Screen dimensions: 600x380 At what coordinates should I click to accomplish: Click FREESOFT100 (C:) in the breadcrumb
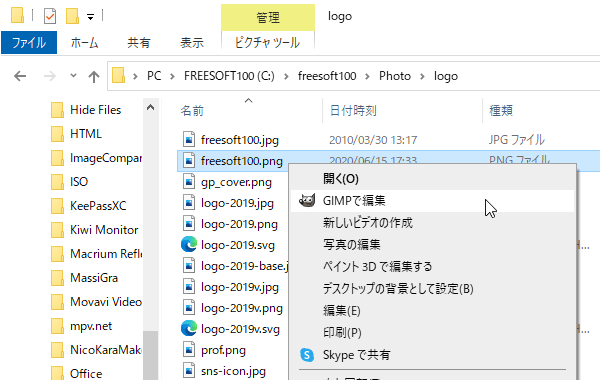click(x=229, y=76)
